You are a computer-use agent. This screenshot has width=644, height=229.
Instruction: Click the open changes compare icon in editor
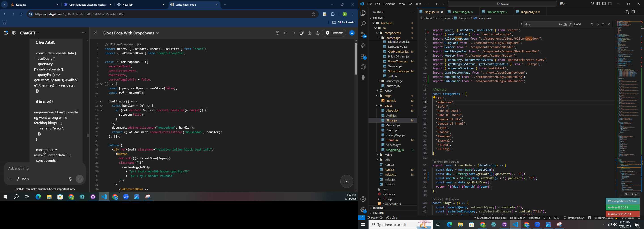tap(627, 12)
